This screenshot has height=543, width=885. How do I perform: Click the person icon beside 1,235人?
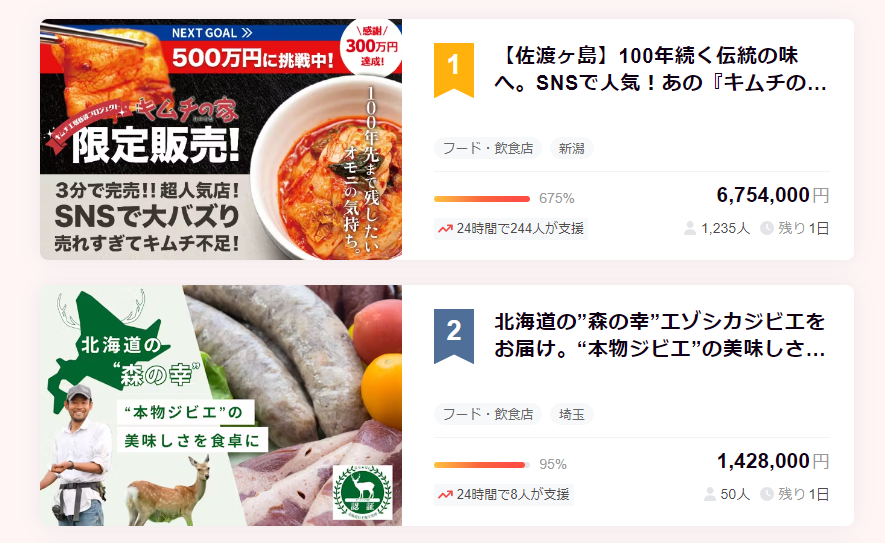(x=690, y=228)
